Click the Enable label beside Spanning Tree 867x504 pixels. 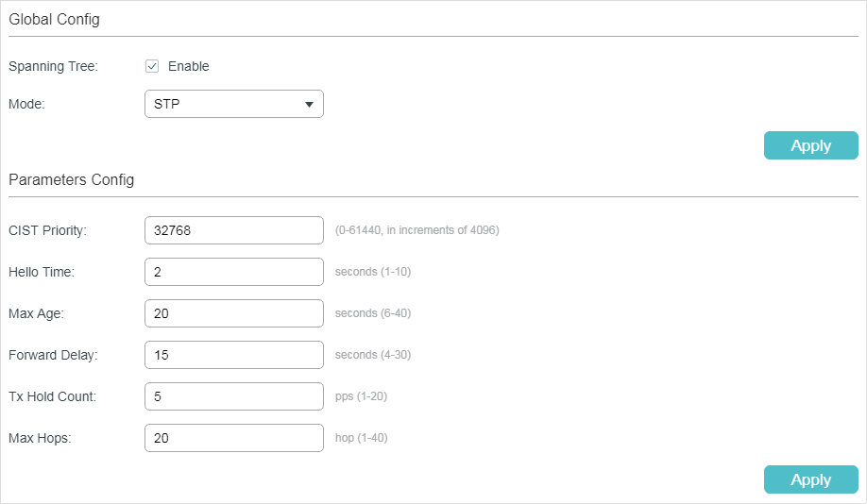(189, 66)
